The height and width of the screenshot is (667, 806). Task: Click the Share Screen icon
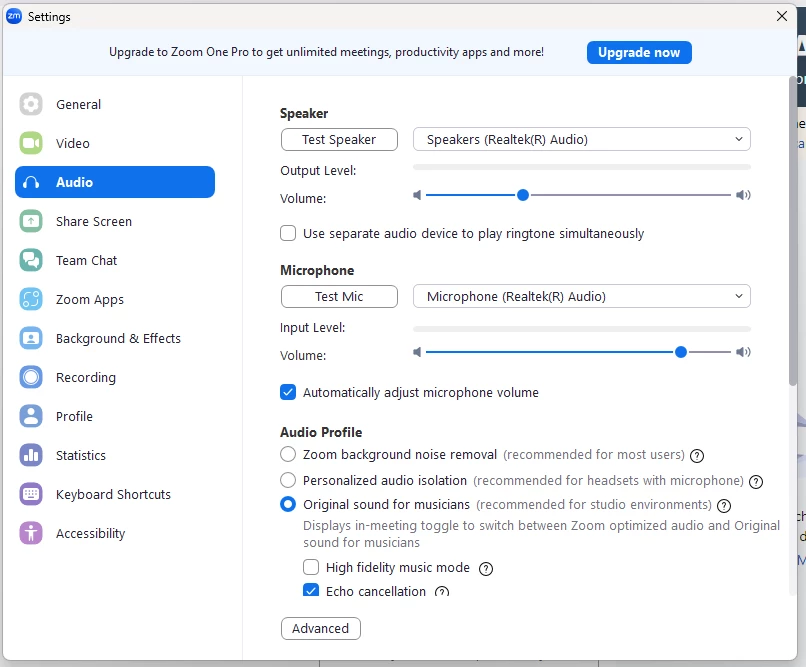tap(31, 221)
